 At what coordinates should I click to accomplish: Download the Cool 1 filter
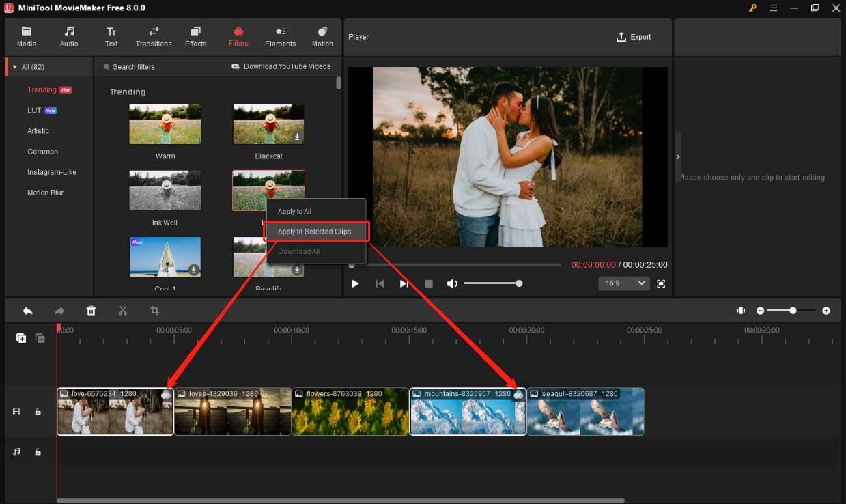(x=194, y=270)
